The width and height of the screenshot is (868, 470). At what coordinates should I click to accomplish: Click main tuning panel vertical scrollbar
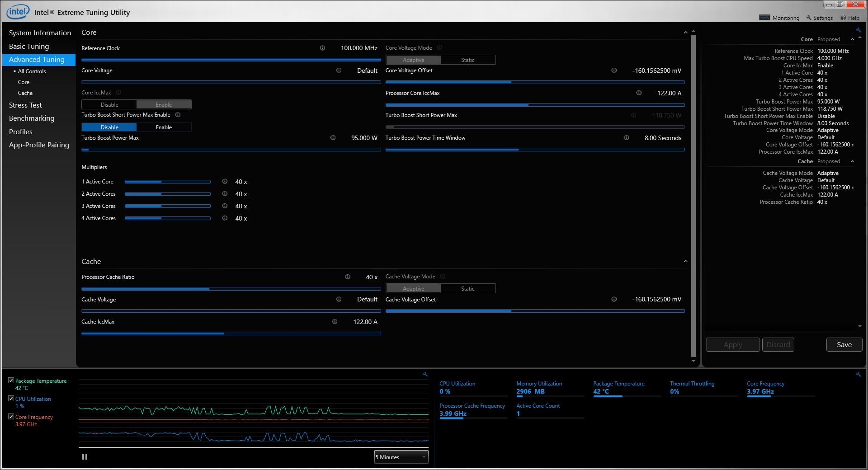point(693,196)
